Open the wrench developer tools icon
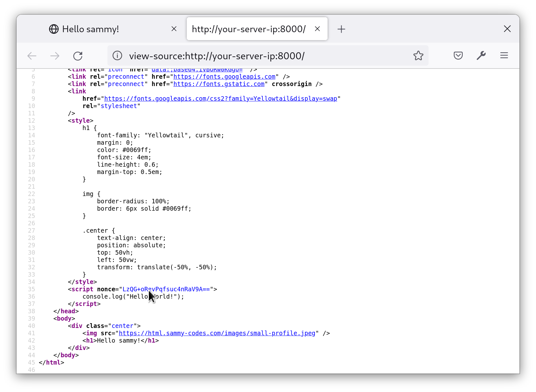The image size is (536, 392). 481,56
